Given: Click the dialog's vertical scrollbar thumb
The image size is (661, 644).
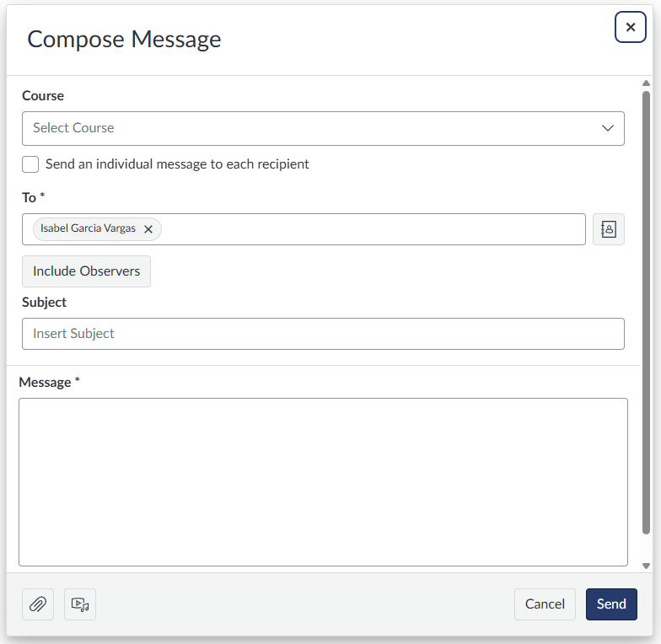Looking at the screenshot, I should tap(646, 312).
